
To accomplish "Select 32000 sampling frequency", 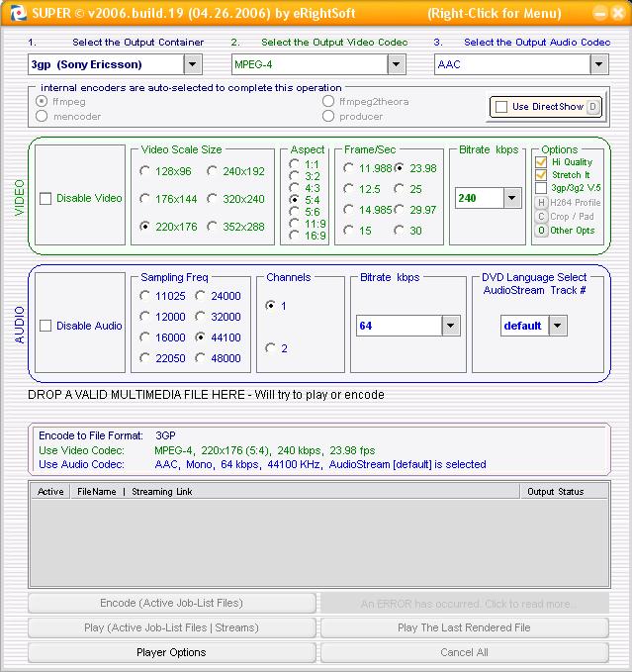I will (200, 317).
